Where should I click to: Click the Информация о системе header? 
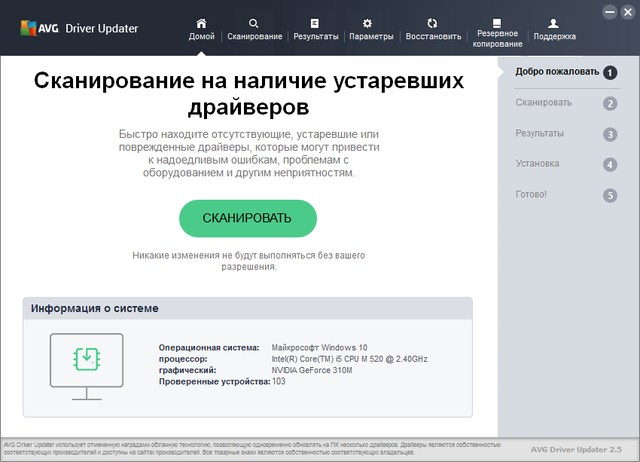point(94,308)
